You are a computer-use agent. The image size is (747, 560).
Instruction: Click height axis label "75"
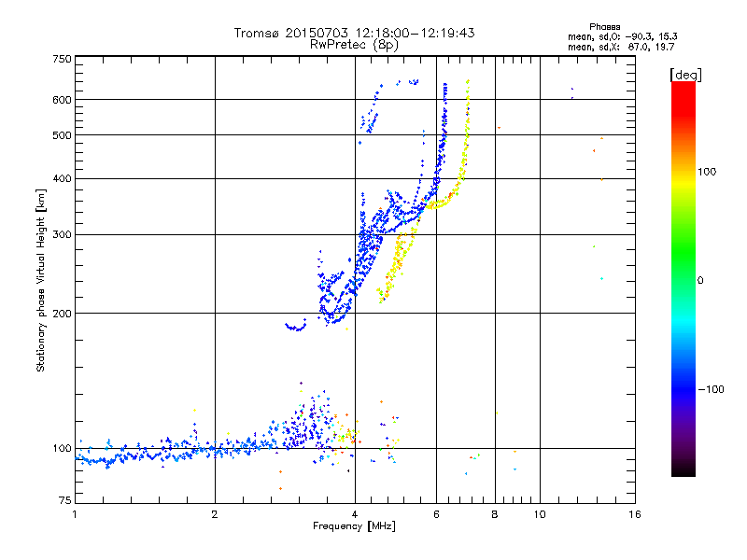pyautogui.click(x=65, y=500)
